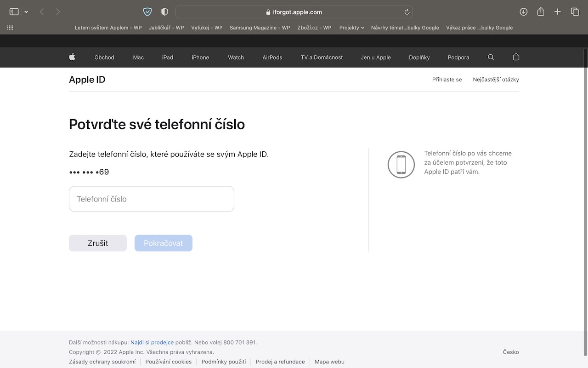Open the favorites grid icon
This screenshot has width=588, height=368.
10,28
